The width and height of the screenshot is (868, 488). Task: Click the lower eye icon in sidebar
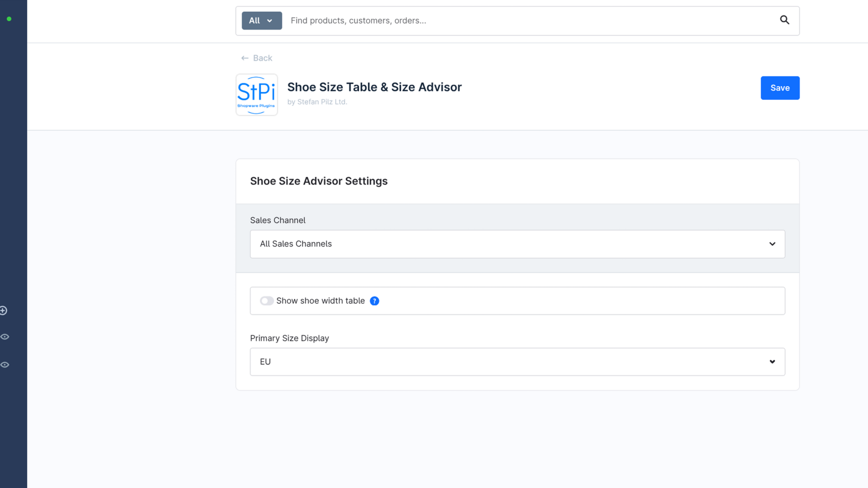point(5,365)
